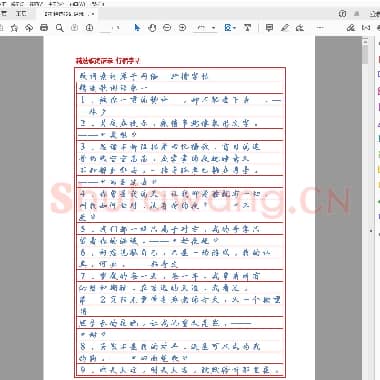Select the highlighter pen tool
Viewport: 380px width, 380px height.
[x=284, y=28]
